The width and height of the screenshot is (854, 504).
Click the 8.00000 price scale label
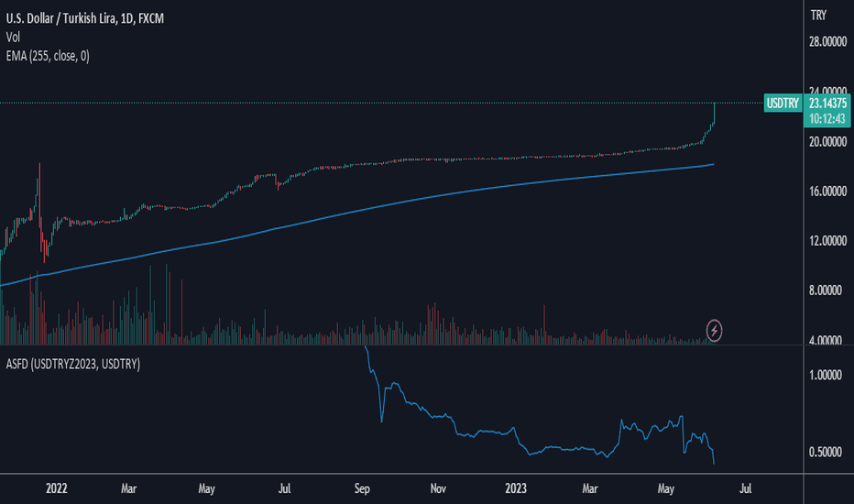826,290
